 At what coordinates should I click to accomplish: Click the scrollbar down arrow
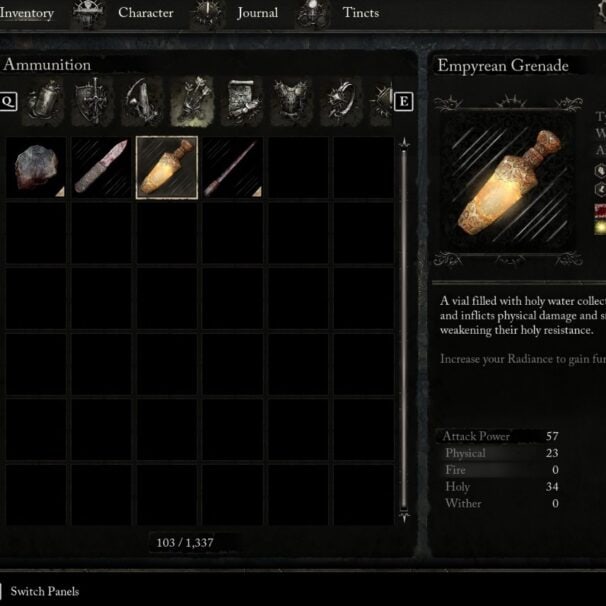(404, 516)
